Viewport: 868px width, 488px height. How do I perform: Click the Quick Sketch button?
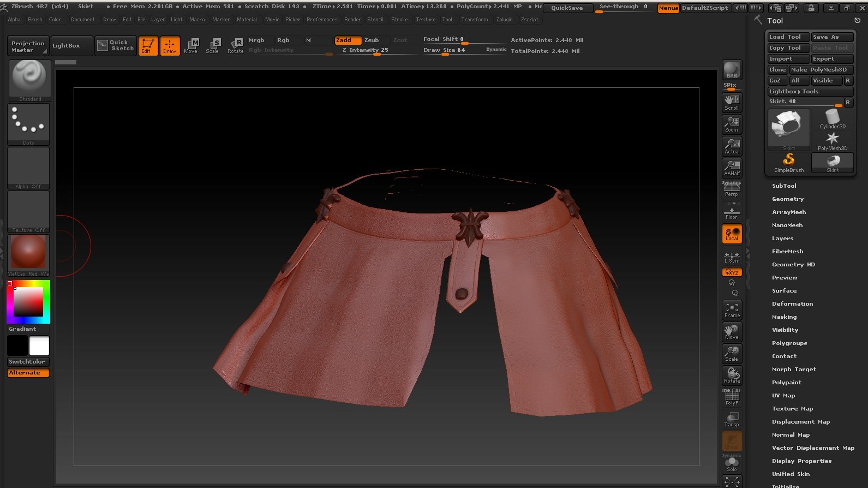tap(115, 45)
